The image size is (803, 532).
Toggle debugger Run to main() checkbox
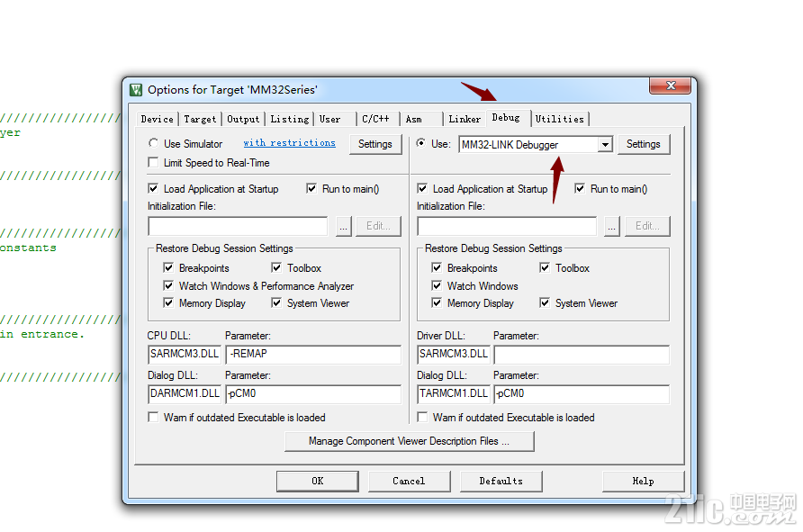tap(580, 188)
